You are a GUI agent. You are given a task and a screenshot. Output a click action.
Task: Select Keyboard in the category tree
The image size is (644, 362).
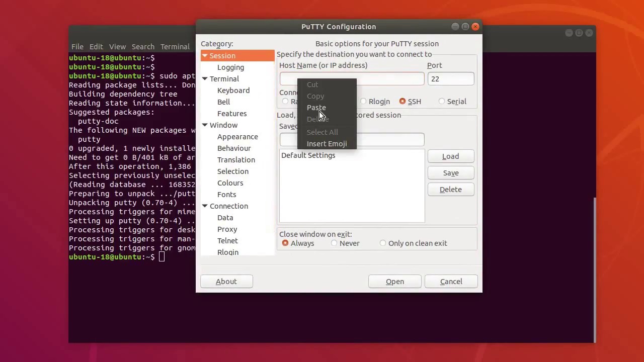(233, 90)
